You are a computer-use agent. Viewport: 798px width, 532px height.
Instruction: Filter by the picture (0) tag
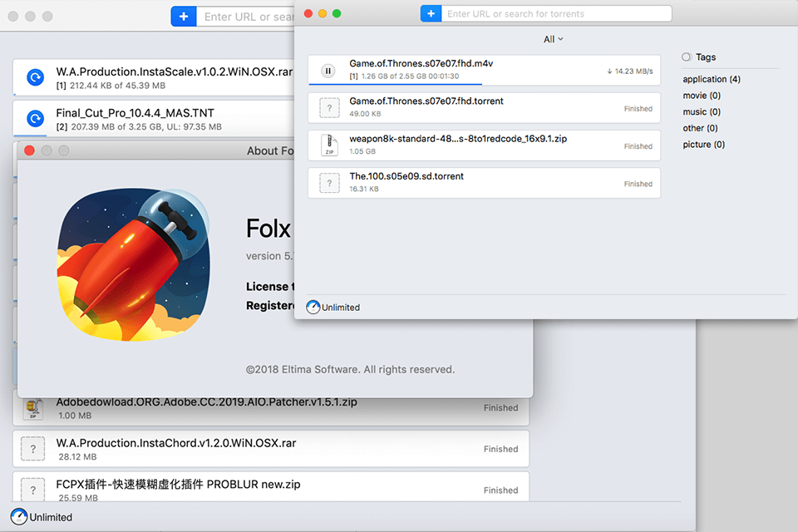pos(704,144)
